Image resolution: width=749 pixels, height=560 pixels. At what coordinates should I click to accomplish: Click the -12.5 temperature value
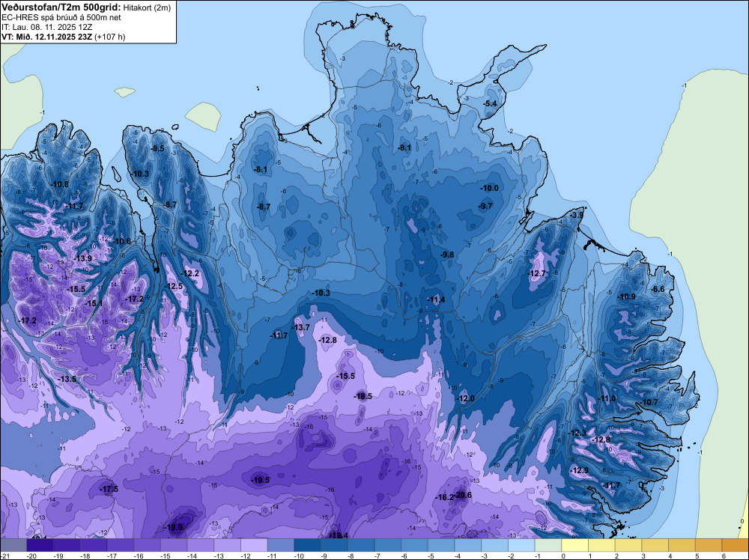[174, 287]
